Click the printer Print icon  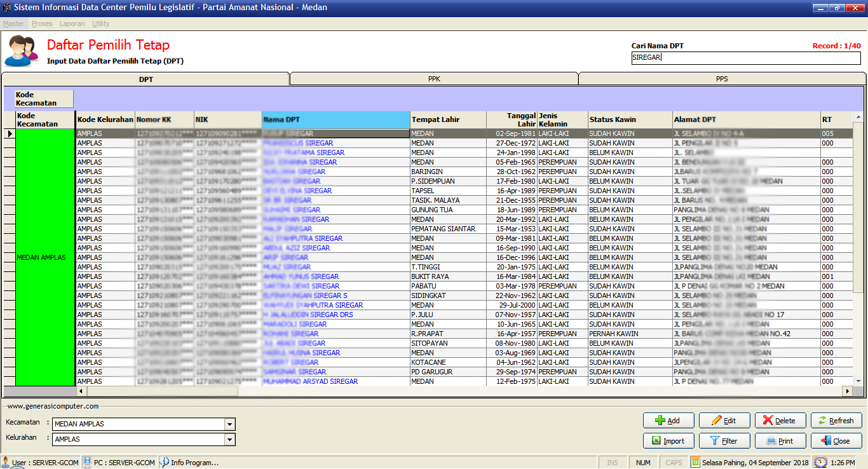point(771,441)
